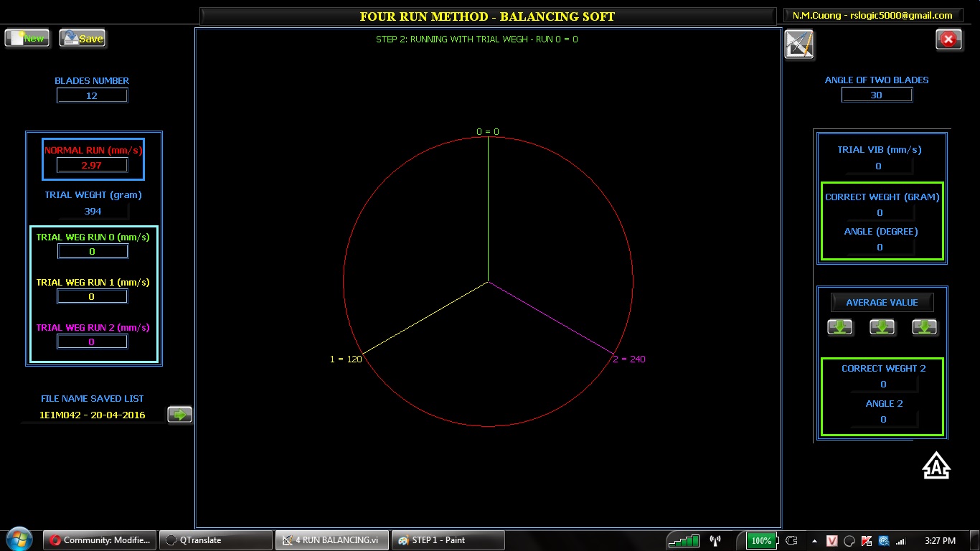Click the power plug tray icon

coord(792,540)
